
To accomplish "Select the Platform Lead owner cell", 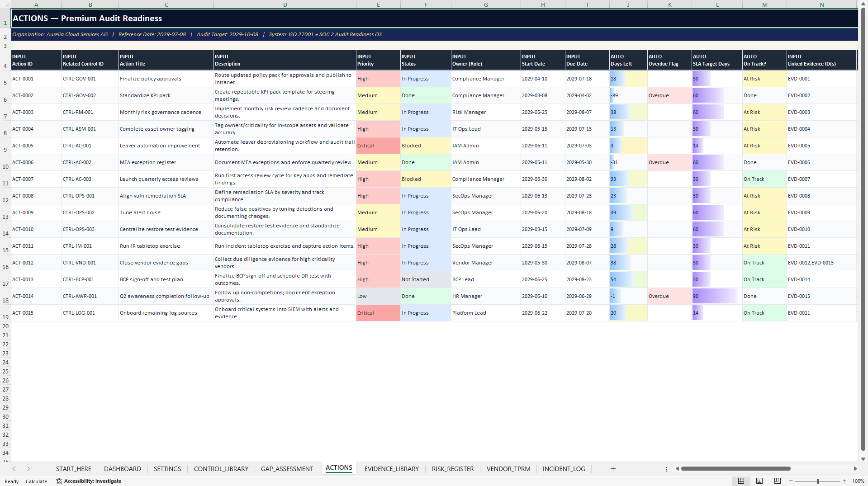I will [x=486, y=313].
